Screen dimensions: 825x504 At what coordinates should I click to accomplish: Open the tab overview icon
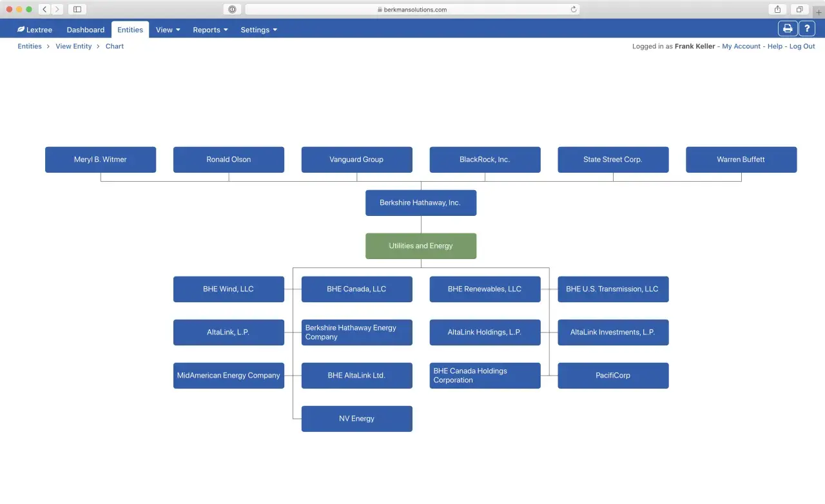(799, 9)
